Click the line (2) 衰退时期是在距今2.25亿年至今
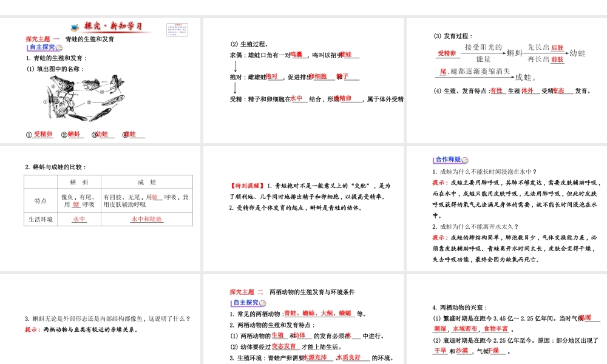 point(515,340)
